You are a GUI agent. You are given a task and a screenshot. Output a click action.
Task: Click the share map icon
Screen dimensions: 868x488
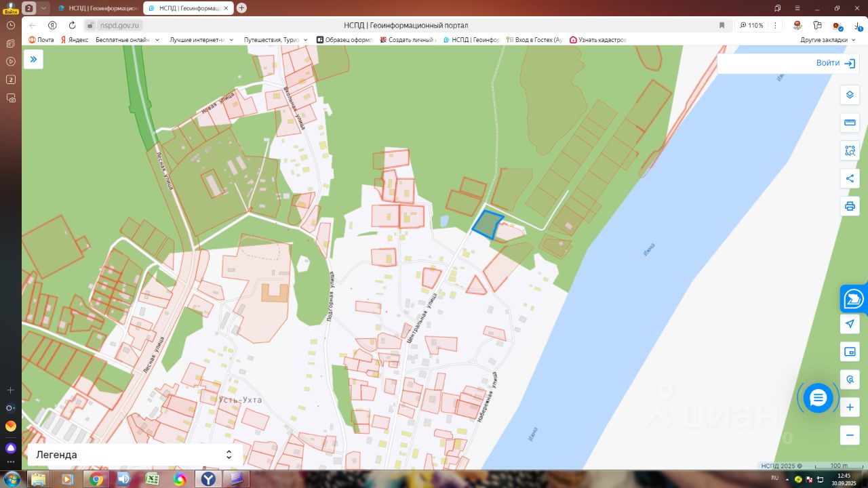coord(850,178)
